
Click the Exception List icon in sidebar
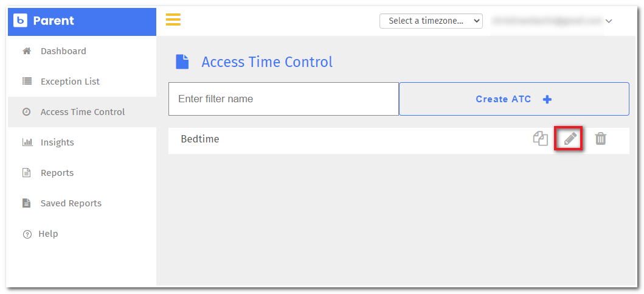coord(27,82)
